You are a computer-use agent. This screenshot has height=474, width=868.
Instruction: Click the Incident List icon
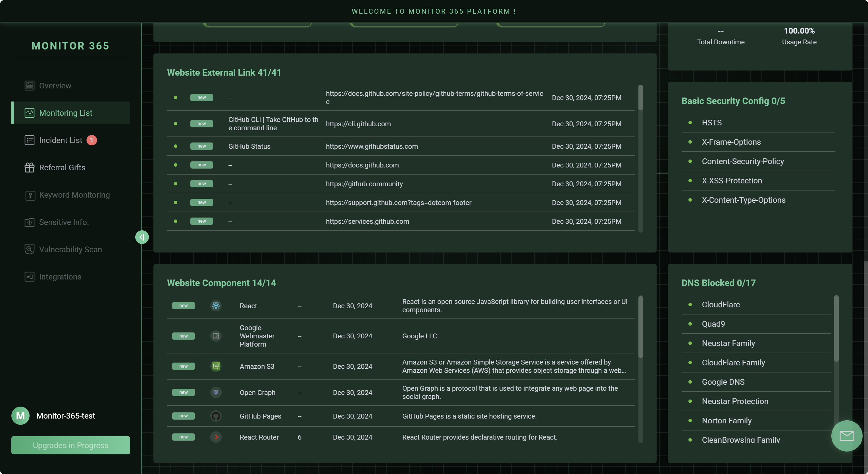tap(29, 140)
